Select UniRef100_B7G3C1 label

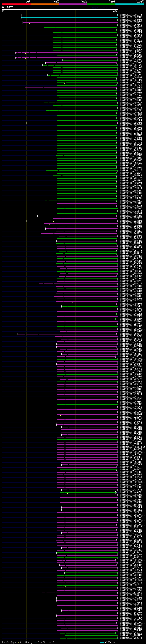coord(131,593)
